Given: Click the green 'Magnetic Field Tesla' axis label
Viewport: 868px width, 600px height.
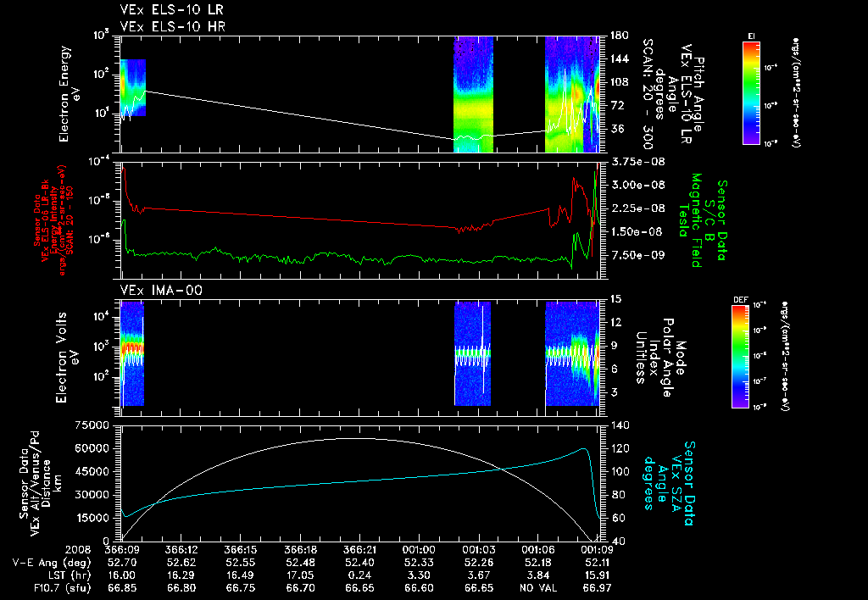Looking at the screenshot, I should [x=690, y=220].
